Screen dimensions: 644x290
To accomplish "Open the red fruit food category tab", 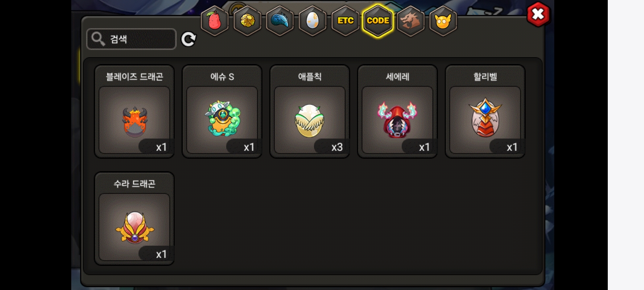I will click(x=215, y=21).
